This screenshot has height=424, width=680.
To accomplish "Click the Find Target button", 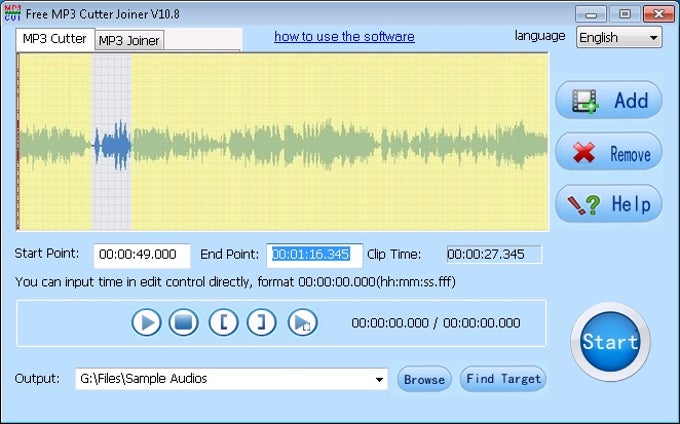I will (x=503, y=379).
